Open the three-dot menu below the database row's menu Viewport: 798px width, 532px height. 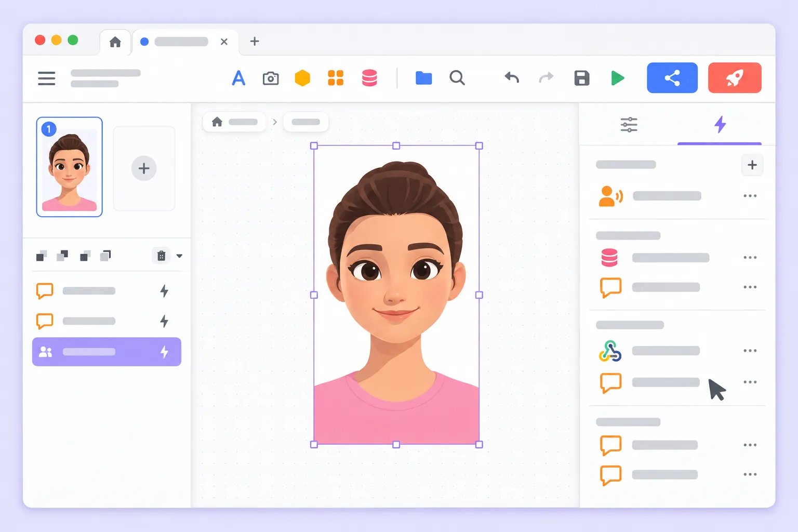click(750, 287)
